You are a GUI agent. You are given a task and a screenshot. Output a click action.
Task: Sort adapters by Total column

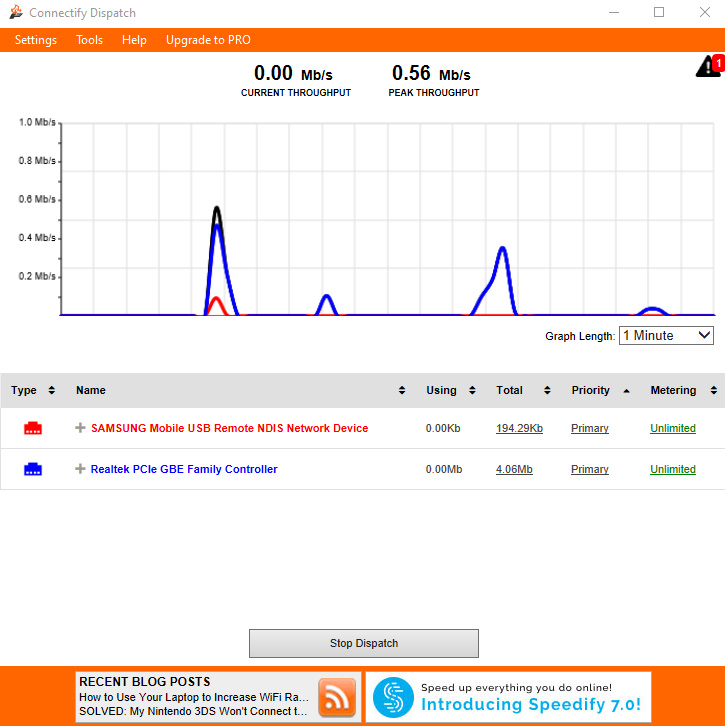[547, 390]
